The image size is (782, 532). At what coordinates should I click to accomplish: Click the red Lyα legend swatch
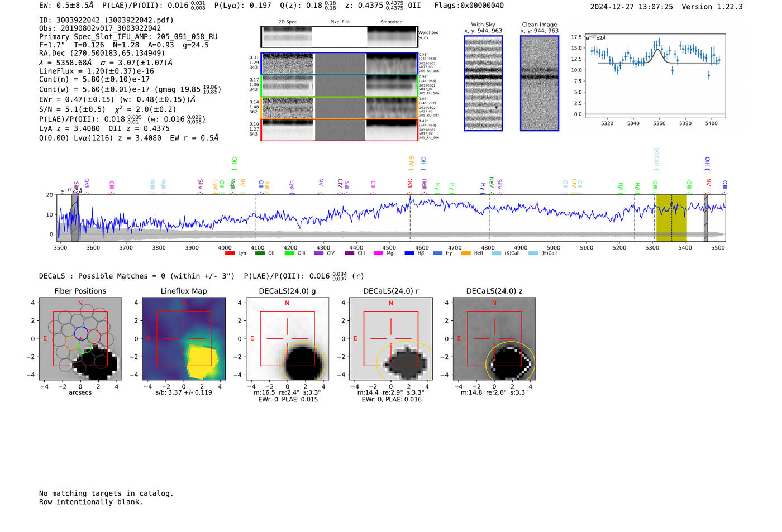coord(230,253)
